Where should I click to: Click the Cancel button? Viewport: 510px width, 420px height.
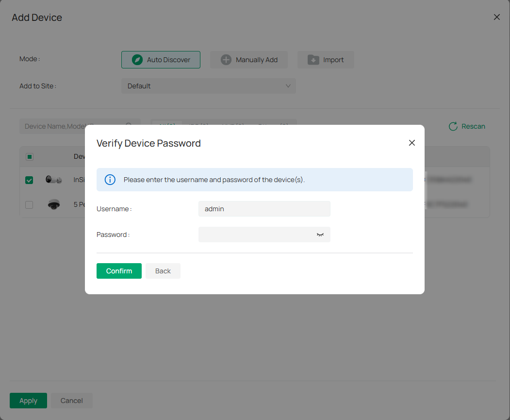(71, 401)
